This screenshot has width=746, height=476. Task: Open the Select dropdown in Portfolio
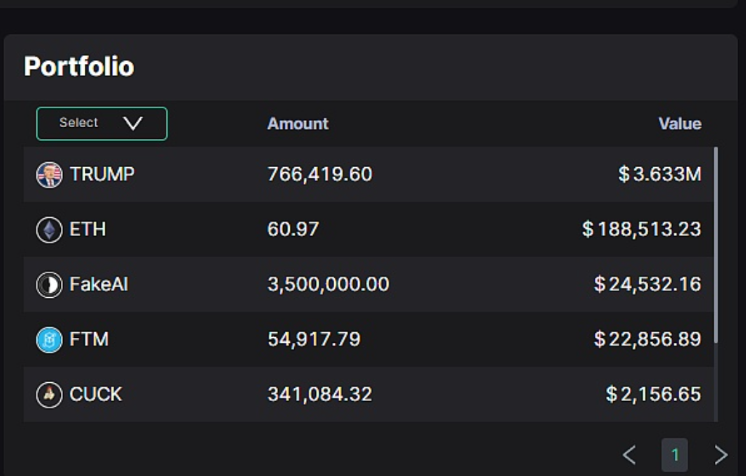(102, 123)
